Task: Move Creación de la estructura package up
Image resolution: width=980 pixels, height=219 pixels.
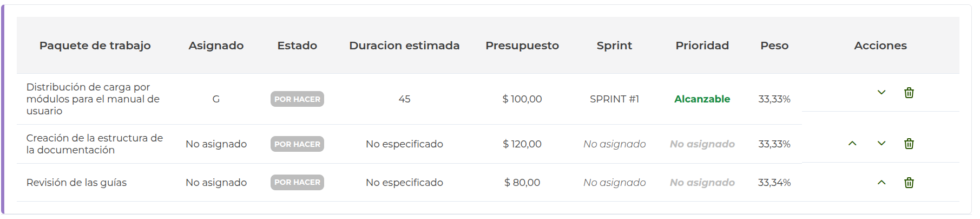Action: 852,144
